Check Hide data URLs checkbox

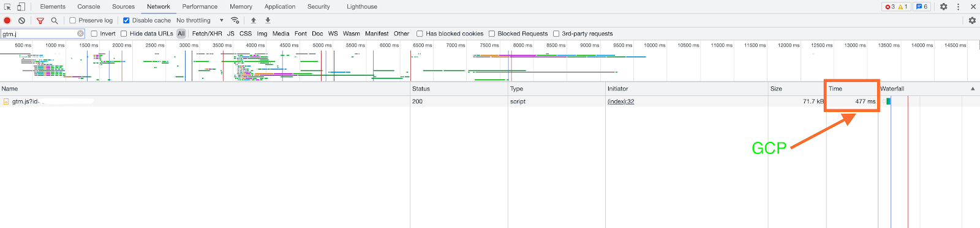(124, 34)
